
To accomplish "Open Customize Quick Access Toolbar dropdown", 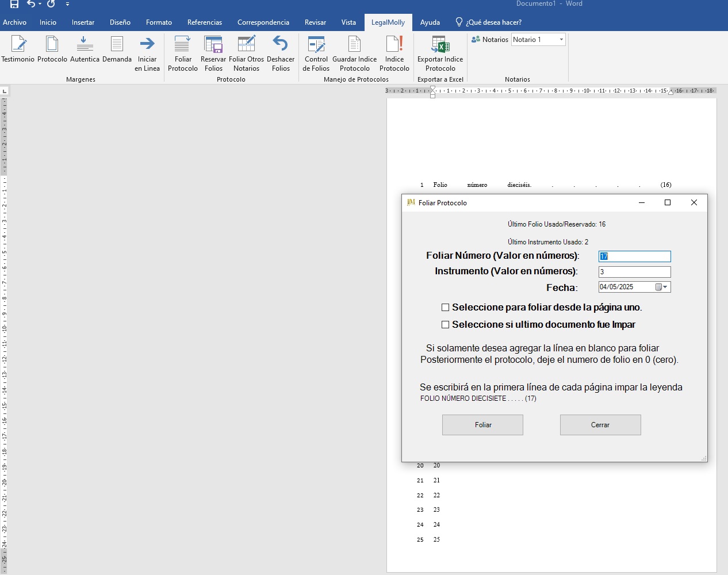I will pos(67,4).
